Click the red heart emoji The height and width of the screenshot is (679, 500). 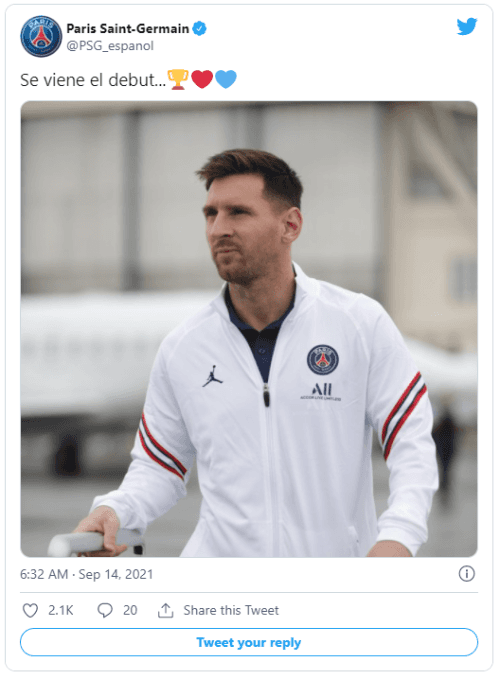202,79
